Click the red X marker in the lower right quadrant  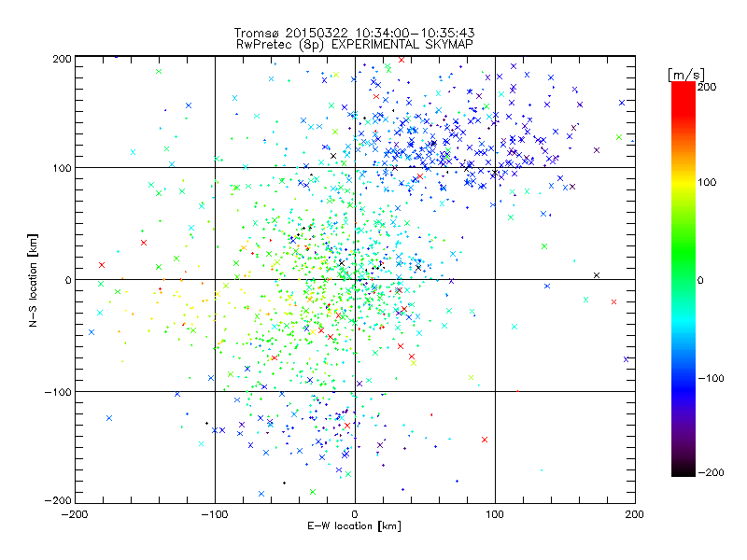click(485, 440)
